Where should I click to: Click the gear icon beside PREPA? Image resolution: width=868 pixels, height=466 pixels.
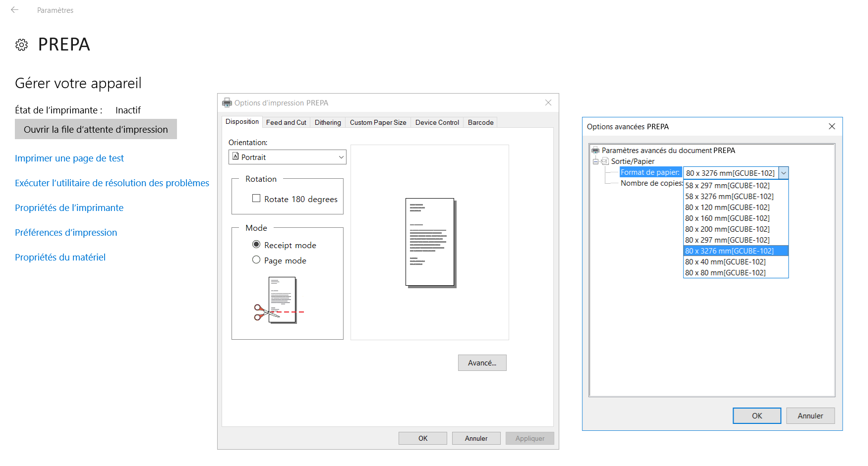pyautogui.click(x=21, y=45)
